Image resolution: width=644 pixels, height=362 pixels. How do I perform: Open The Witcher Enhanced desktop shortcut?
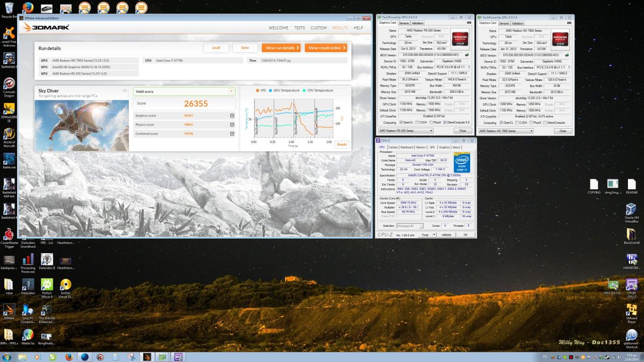(47, 314)
